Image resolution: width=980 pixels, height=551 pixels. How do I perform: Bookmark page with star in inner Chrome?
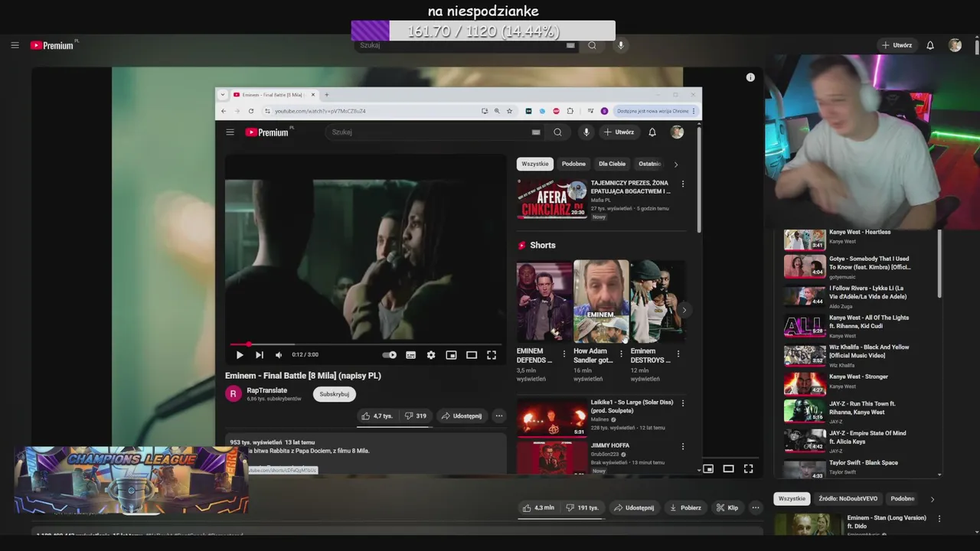(509, 111)
